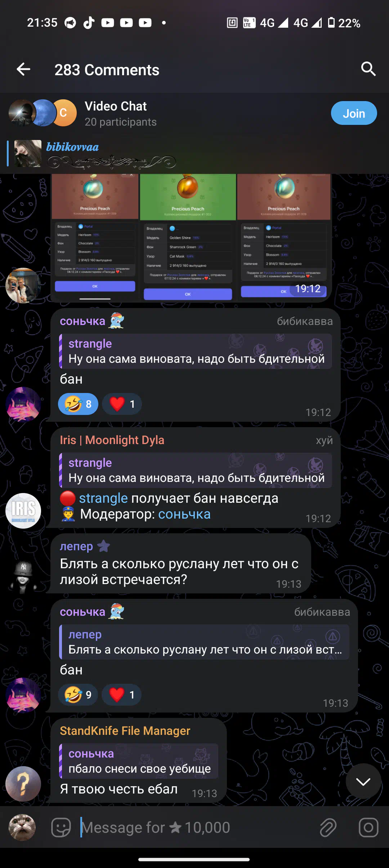Open the strangle mention link in the ban notice

tap(103, 498)
